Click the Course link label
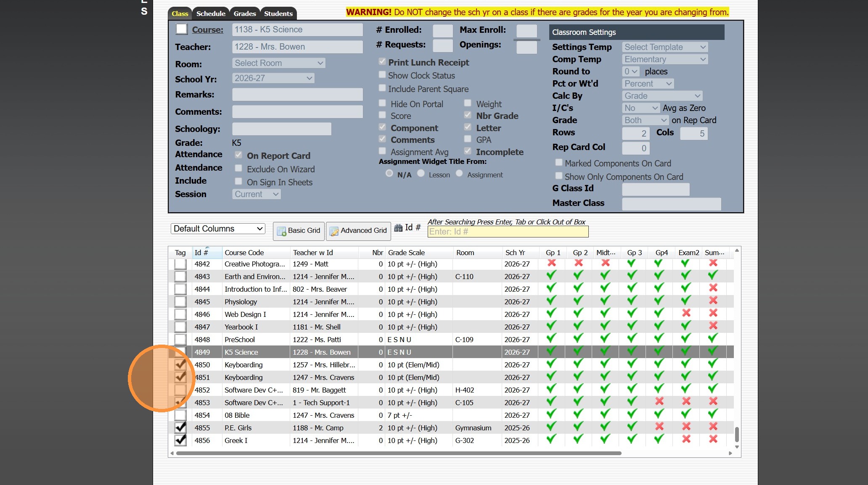 pos(207,30)
